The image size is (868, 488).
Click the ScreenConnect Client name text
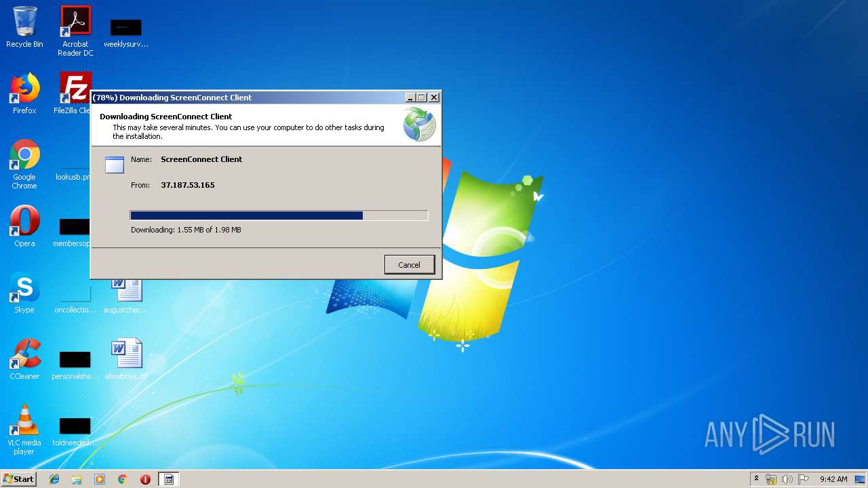pyautogui.click(x=201, y=159)
